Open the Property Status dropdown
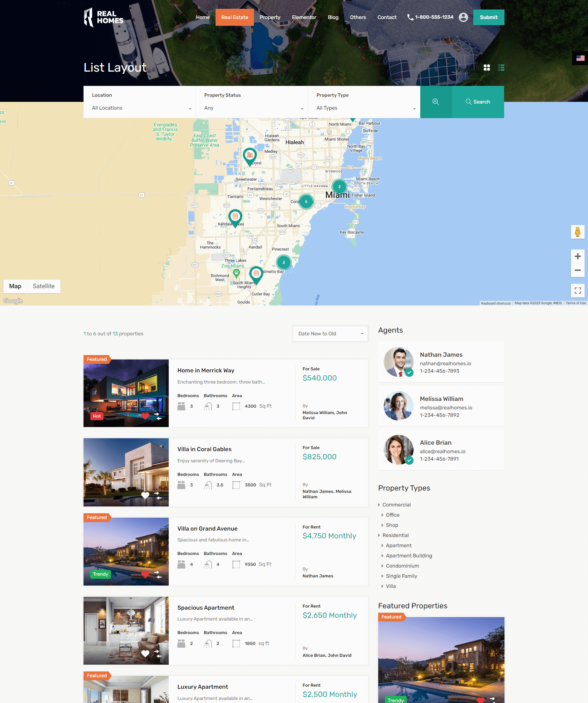This screenshot has width=588, height=703. (252, 108)
